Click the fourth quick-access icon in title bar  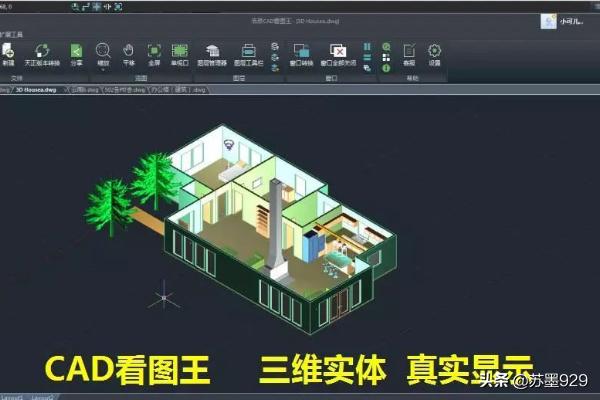click(107, 7)
